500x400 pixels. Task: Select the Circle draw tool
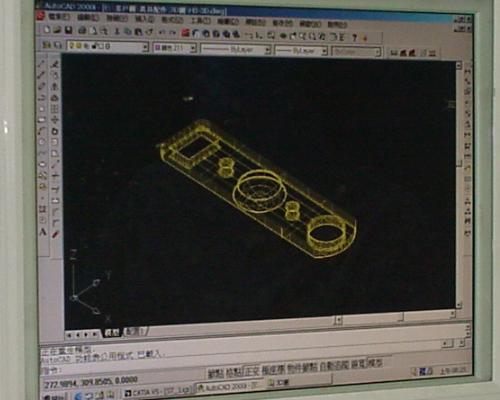[42, 142]
